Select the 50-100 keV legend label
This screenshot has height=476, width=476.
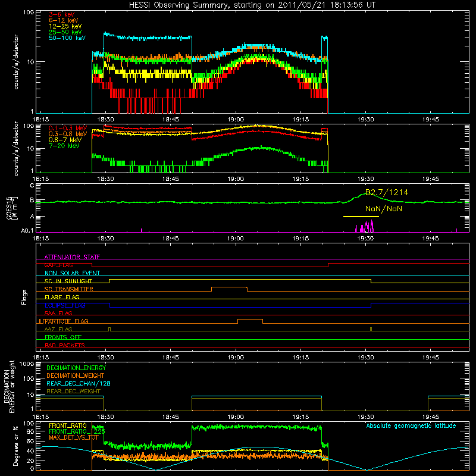pyautogui.click(x=67, y=38)
